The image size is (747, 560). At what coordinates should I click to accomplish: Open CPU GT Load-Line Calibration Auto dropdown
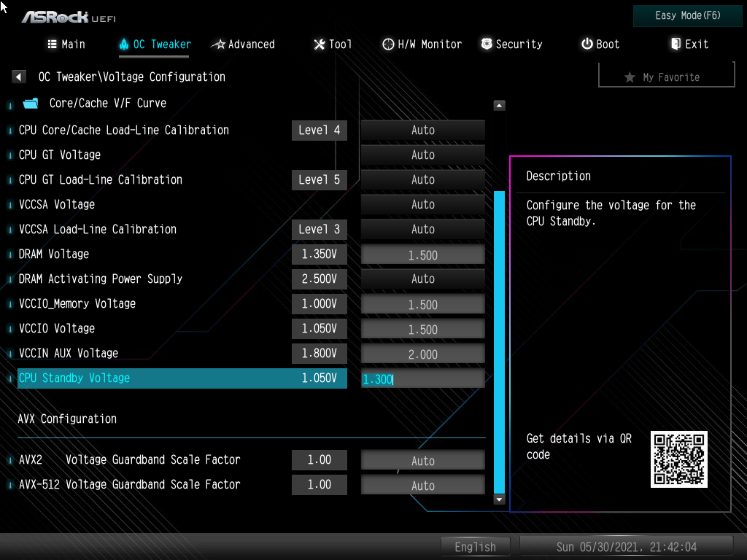[423, 179]
